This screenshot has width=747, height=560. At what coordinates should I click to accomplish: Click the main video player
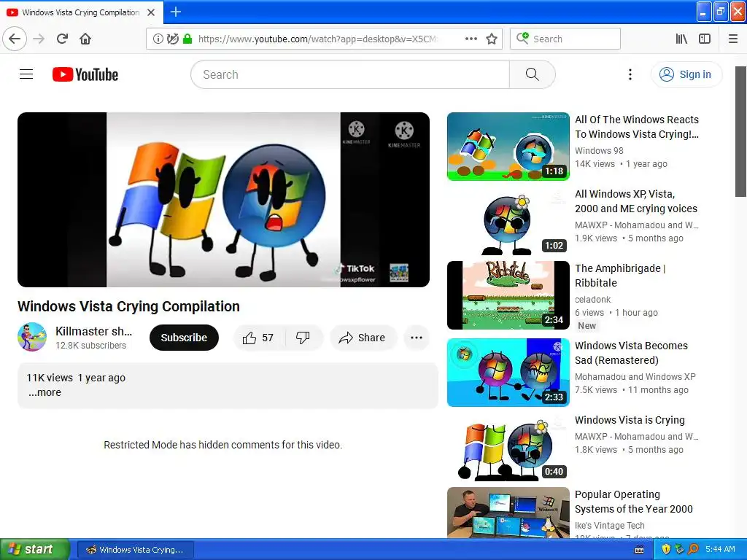click(x=223, y=200)
